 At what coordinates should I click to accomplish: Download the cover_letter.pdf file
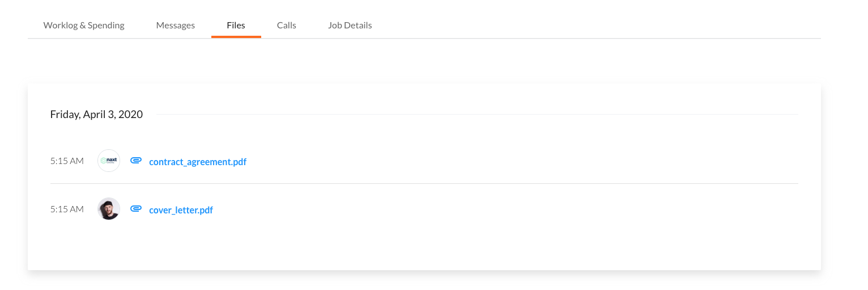[181, 210]
